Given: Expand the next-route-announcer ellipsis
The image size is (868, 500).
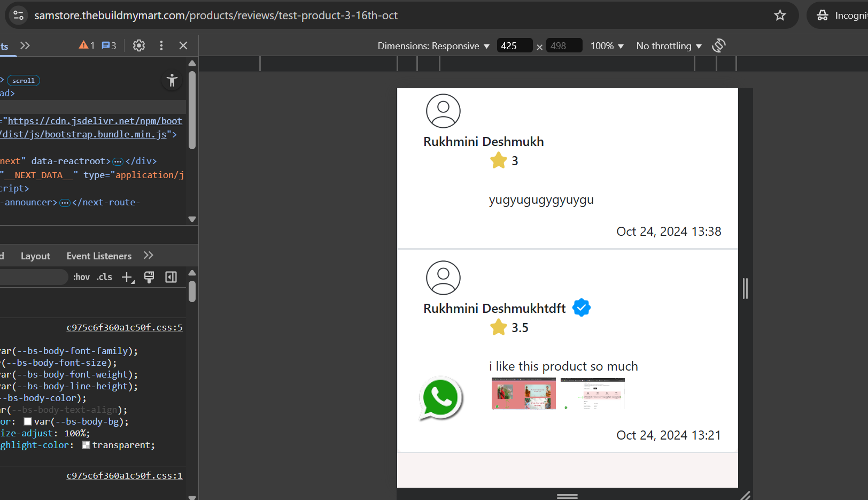Looking at the screenshot, I should coord(65,203).
